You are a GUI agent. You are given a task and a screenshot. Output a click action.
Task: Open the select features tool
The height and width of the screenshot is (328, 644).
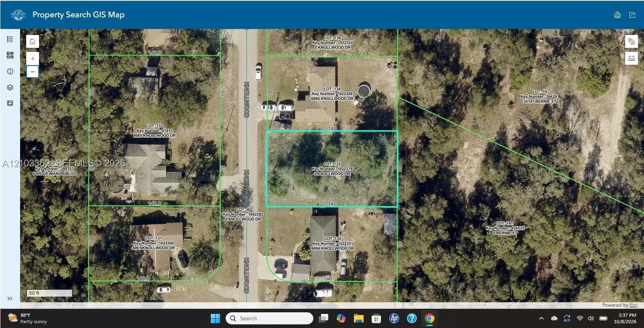pyautogui.click(x=632, y=42)
